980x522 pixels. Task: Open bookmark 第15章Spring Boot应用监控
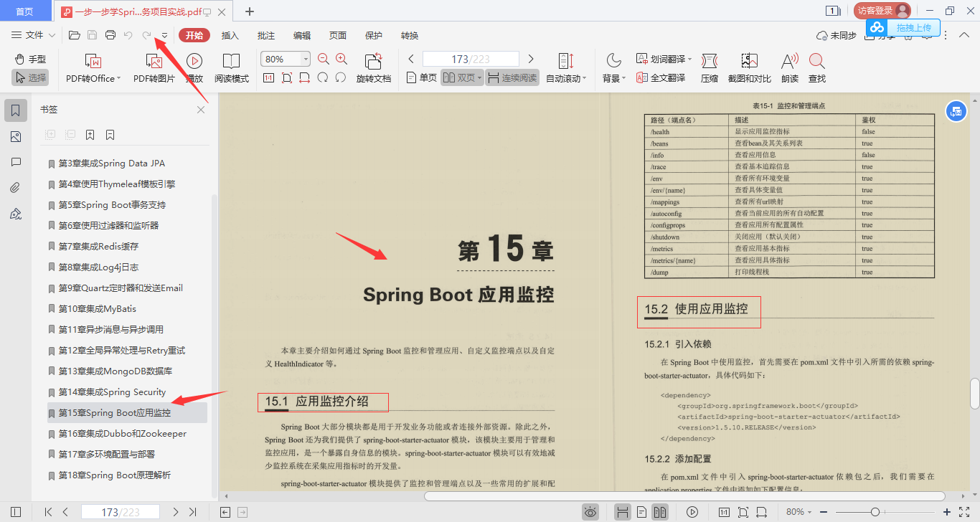coord(127,413)
